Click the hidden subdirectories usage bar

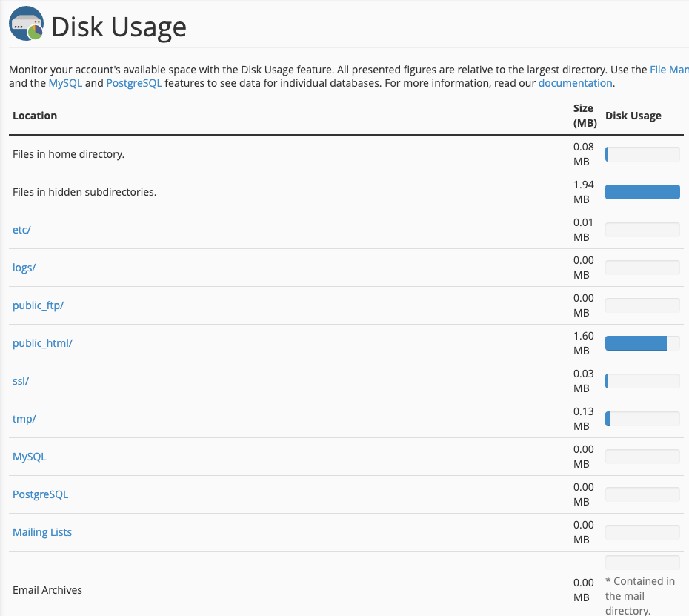(642, 192)
